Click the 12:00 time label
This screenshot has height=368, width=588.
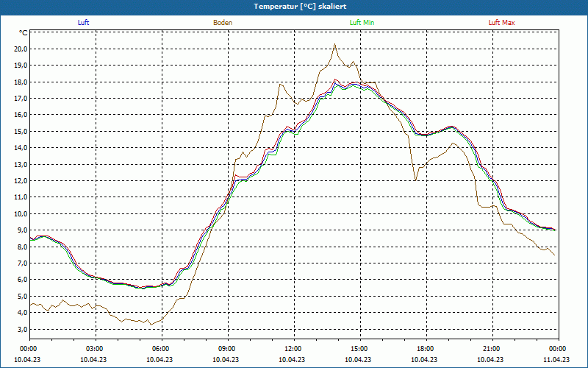point(292,349)
